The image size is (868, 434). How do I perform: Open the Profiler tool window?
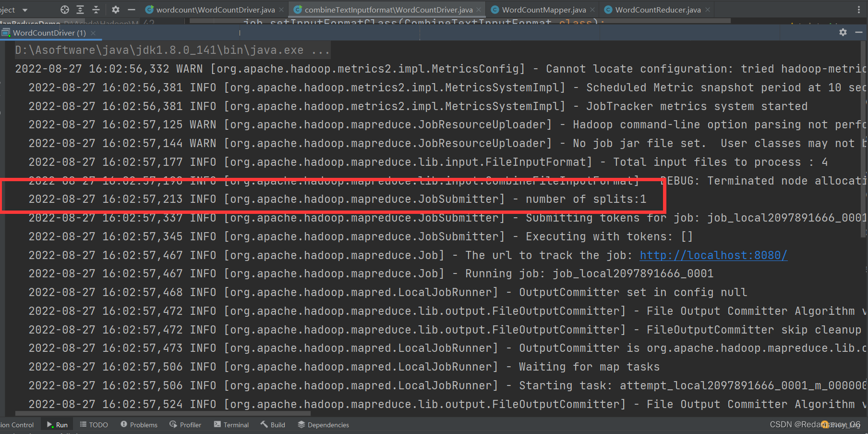coord(185,424)
